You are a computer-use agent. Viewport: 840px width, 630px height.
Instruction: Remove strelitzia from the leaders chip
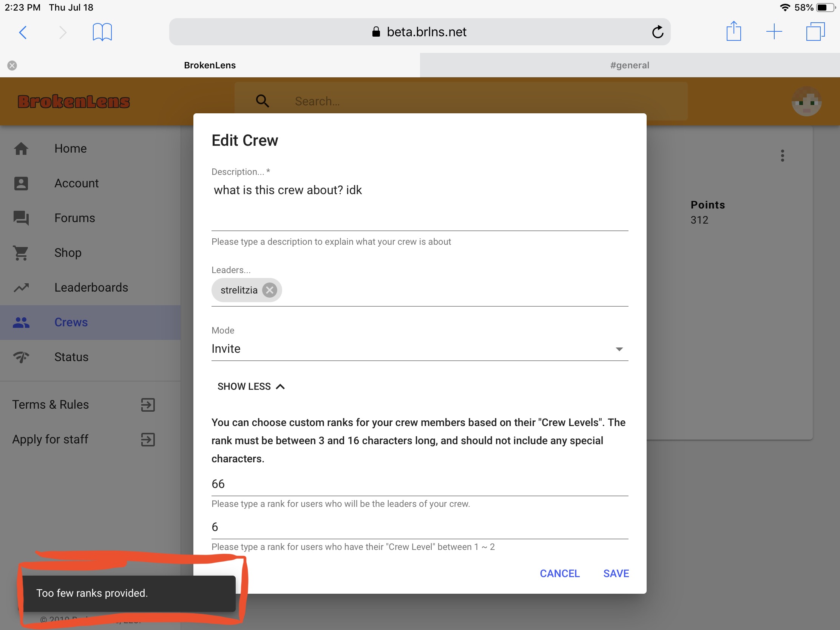coord(269,290)
